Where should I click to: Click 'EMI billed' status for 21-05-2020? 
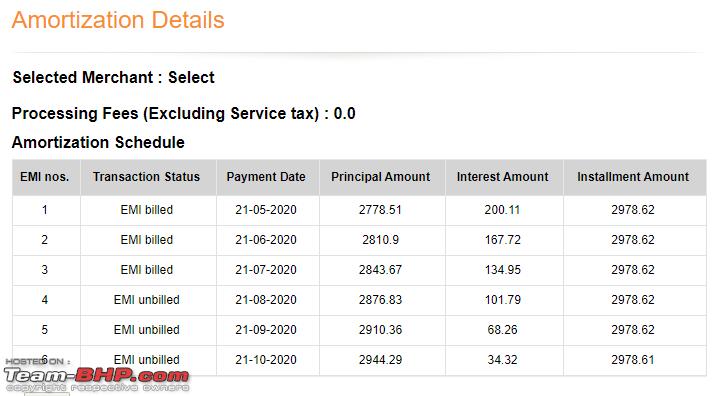click(x=147, y=210)
